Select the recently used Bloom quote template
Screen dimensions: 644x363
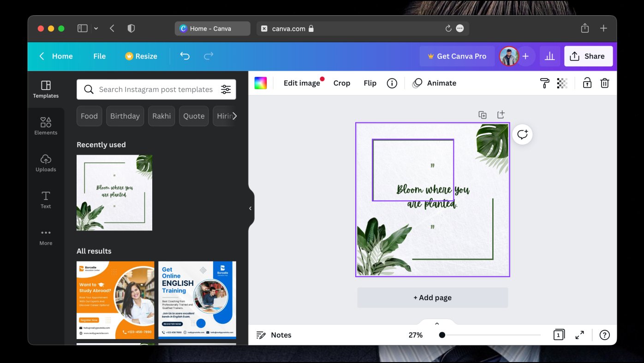[114, 193]
